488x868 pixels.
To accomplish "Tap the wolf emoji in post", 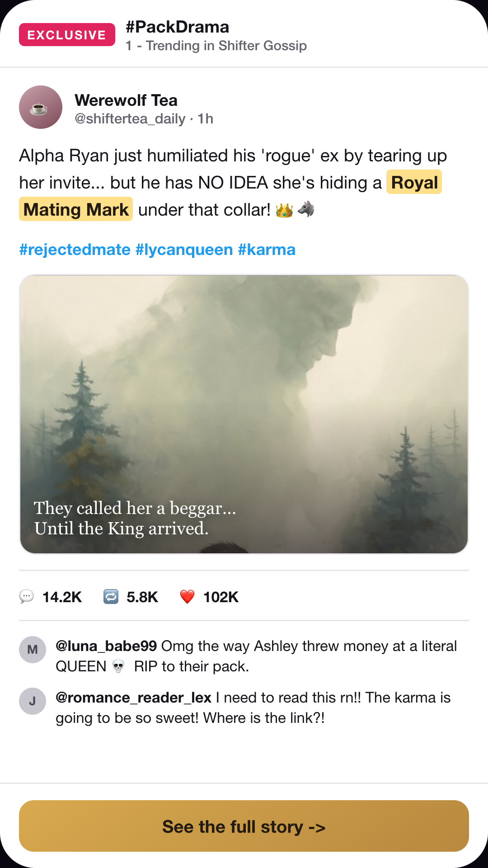I will point(306,209).
